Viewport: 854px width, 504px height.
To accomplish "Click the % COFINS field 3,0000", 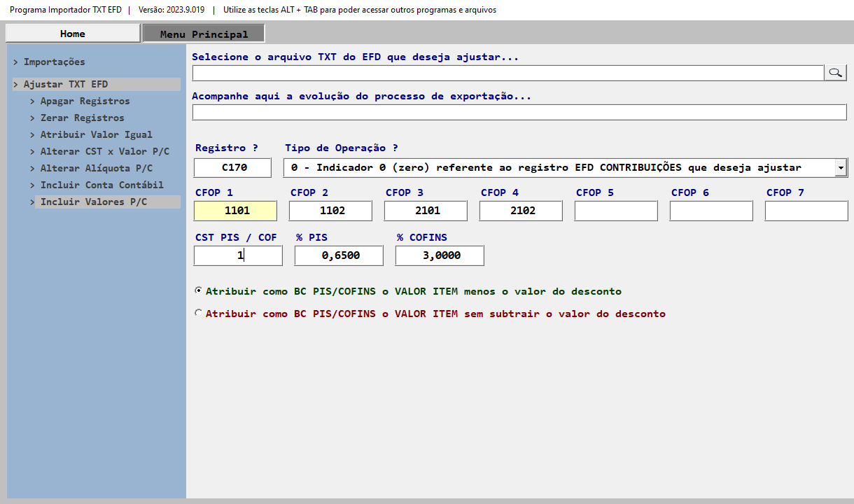I will pos(440,255).
